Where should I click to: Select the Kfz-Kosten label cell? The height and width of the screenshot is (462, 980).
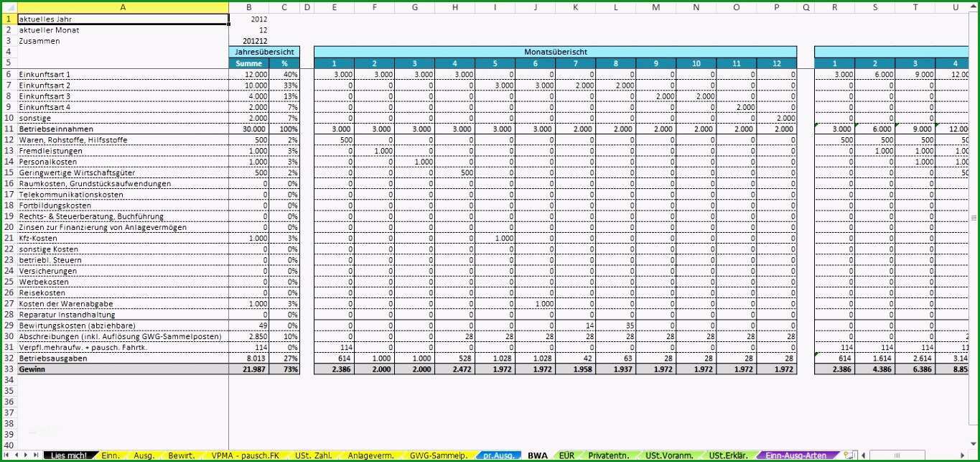tap(123, 238)
